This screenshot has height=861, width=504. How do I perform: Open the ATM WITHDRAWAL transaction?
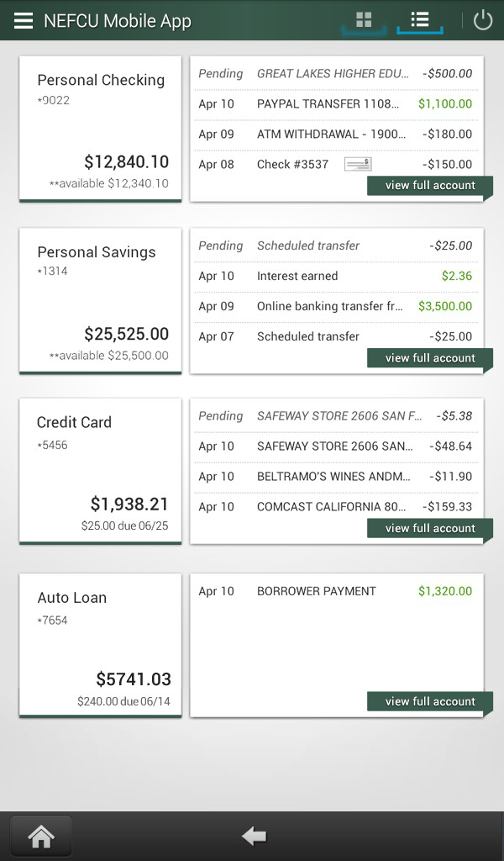click(336, 134)
